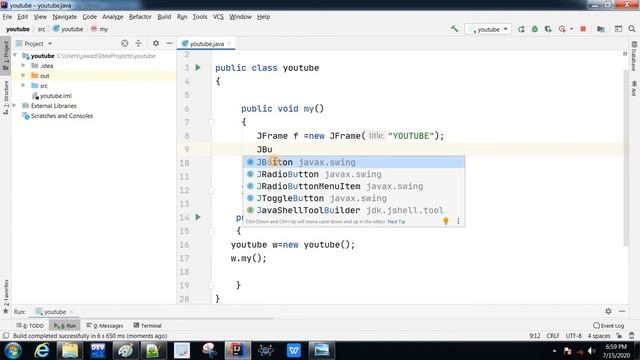Open the youtube run configuration dropdown
Viewport: 640px width, 360px height.
pyautogui.click(x=488, y=29)
